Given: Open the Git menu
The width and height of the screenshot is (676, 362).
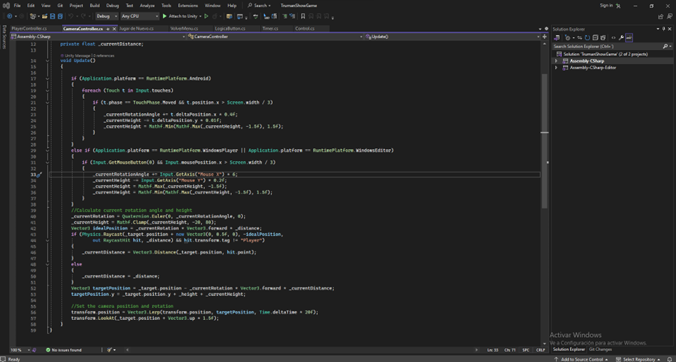Looking at the screenshot, I should (x=59, y=6).
